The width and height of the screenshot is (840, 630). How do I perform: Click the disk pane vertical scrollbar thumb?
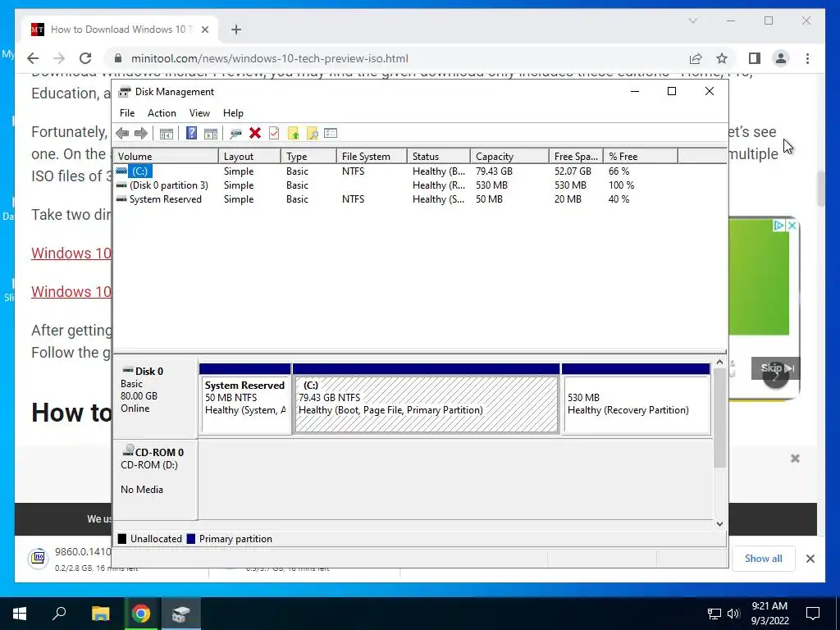(x=720, y=418)
